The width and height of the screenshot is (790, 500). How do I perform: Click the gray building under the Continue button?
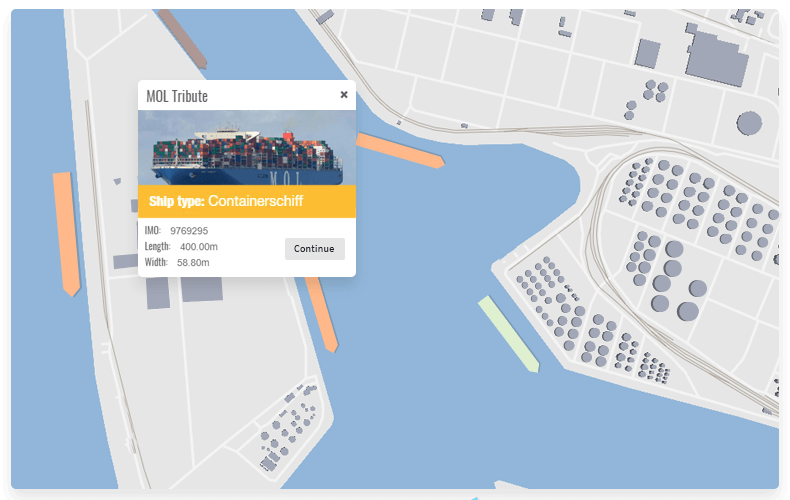[201, 289]
